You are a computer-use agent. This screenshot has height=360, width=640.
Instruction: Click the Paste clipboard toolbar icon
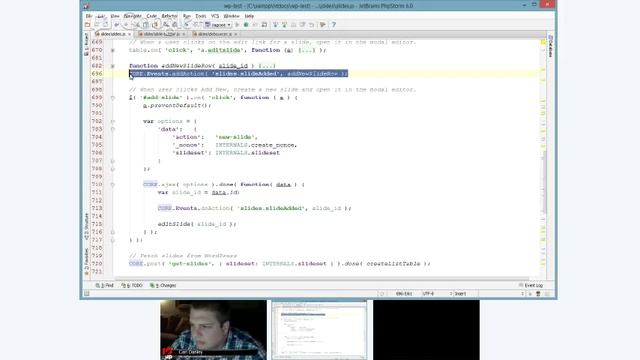(x=156, y=25)
